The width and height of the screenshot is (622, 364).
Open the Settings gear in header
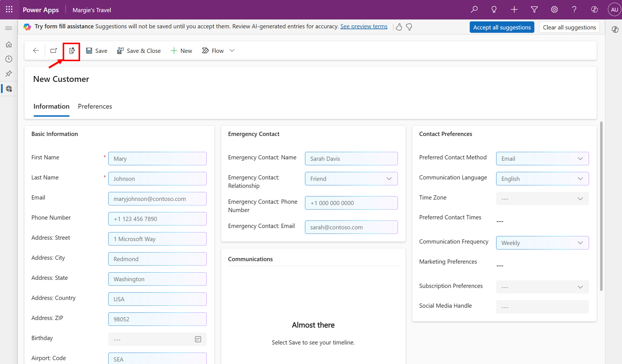(x=554, y=10)
